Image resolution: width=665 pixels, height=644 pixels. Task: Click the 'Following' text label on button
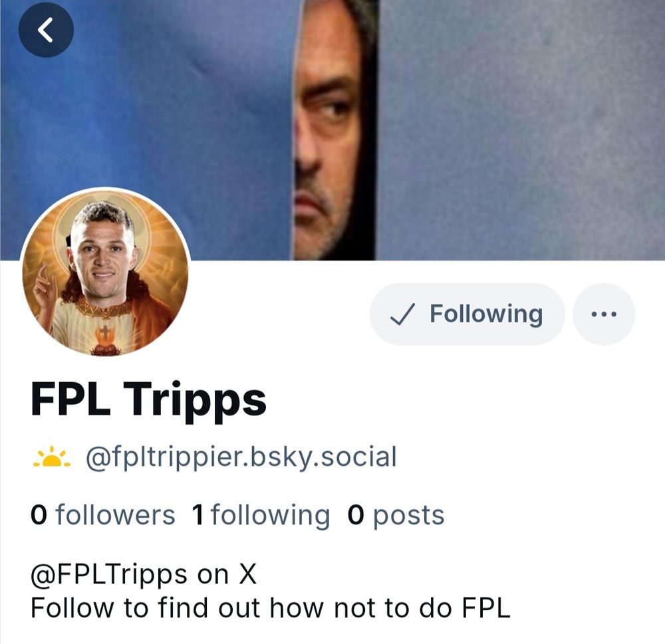[x=487, y=314]
